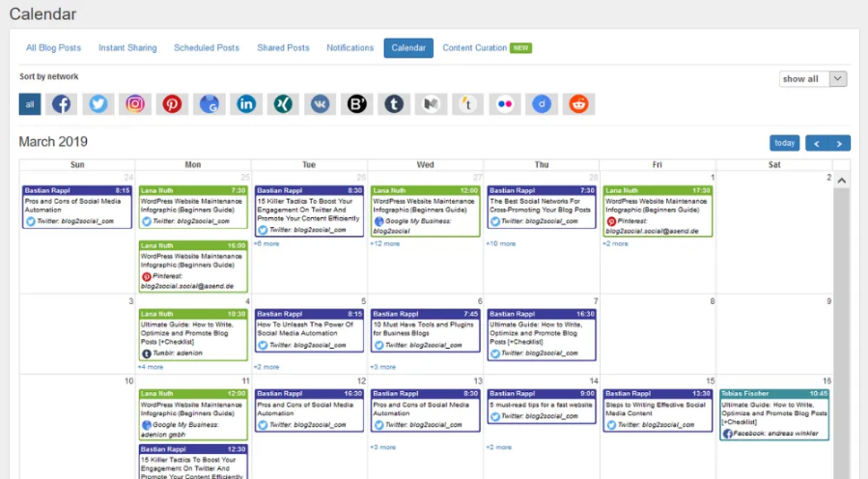Filter by the LinkedIn network icon
The height and width of the screenshot is (479, 868).
(246, 104)
